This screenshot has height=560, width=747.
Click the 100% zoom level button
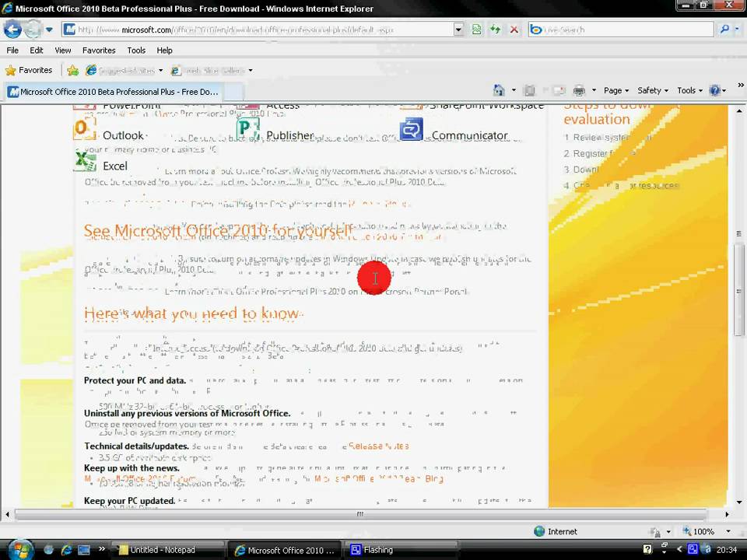[x=699, y=531]
